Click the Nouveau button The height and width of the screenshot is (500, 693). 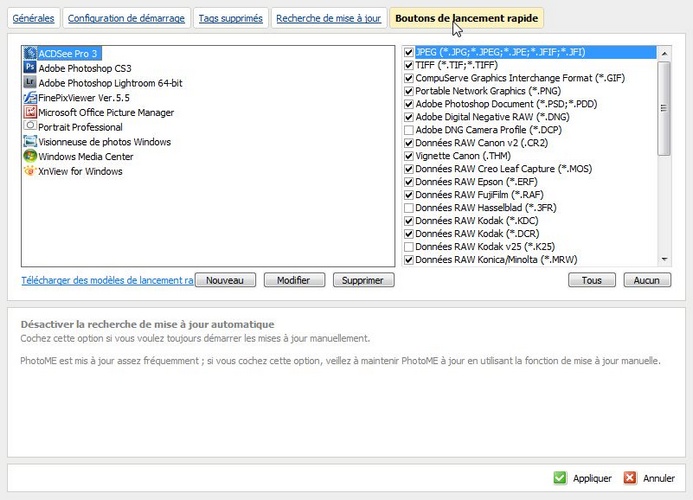(x=225, y=281)
